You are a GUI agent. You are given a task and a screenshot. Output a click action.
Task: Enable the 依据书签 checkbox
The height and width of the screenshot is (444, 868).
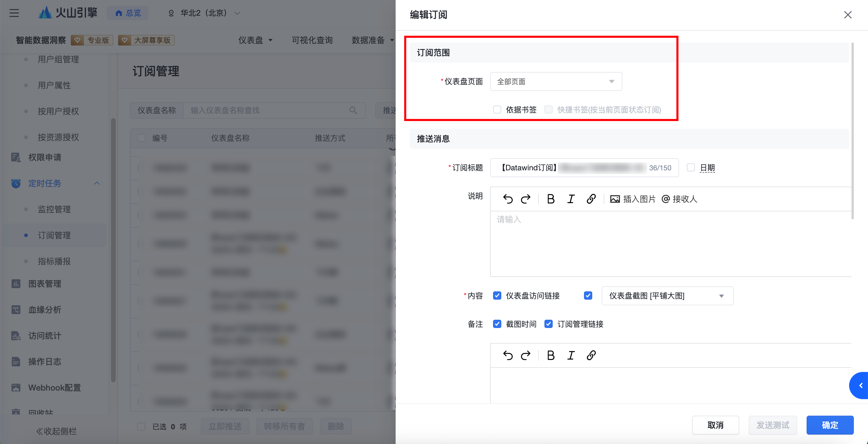497,110
